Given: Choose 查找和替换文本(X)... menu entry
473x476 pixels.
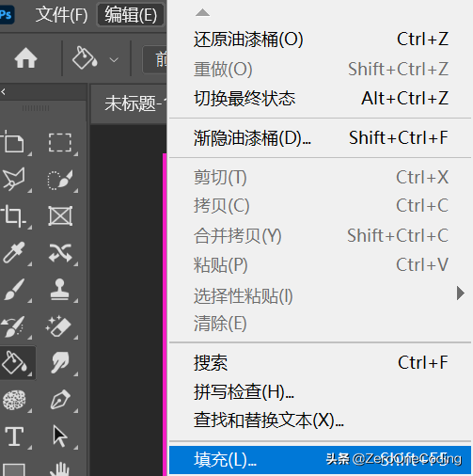Looking at the screenshot, I should tap(320, 420).
